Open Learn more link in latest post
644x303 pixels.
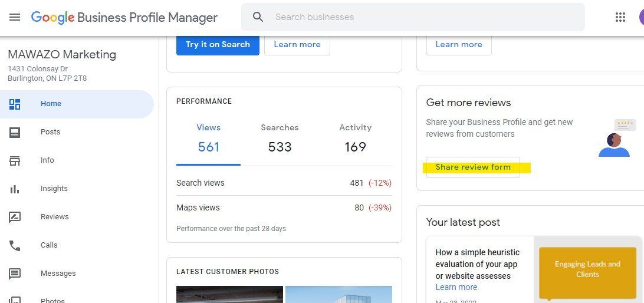click(456, 288)
